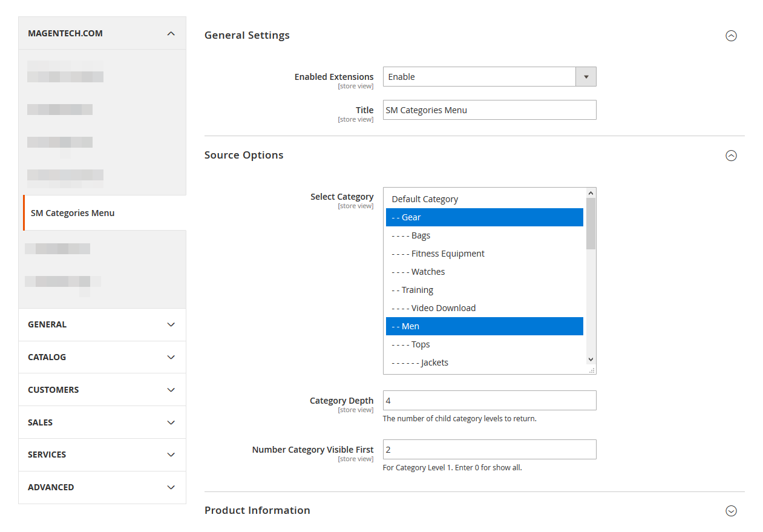Image resolution: width=763 pixels, height=532 pixels.
Task: Collapse the General Settings section icon
Action: 731,36
